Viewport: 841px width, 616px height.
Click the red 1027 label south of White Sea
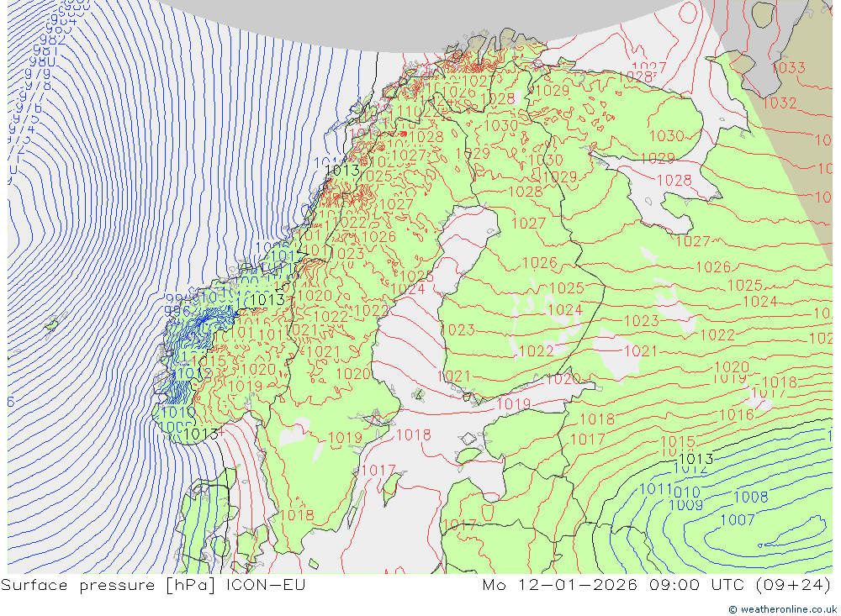coord(693,241)
